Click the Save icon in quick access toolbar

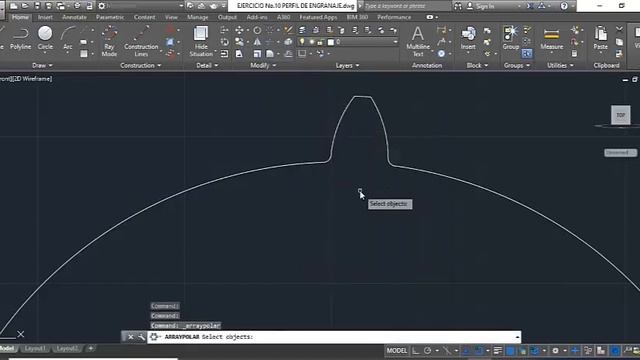point(37,6)
